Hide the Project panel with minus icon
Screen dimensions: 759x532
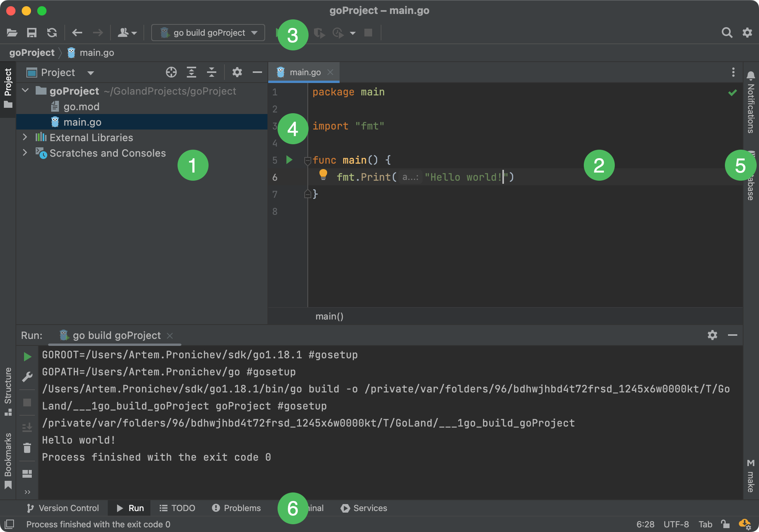point(257,73)
